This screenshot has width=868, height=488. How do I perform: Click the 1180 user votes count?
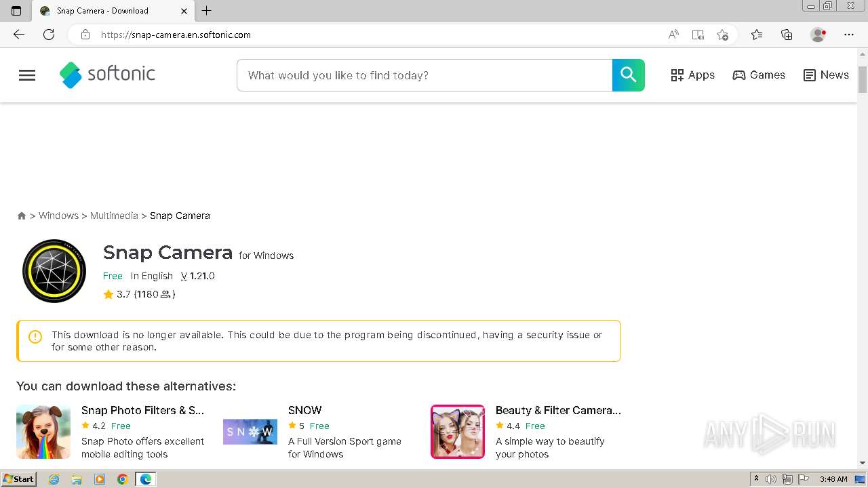tap(154, 294)
